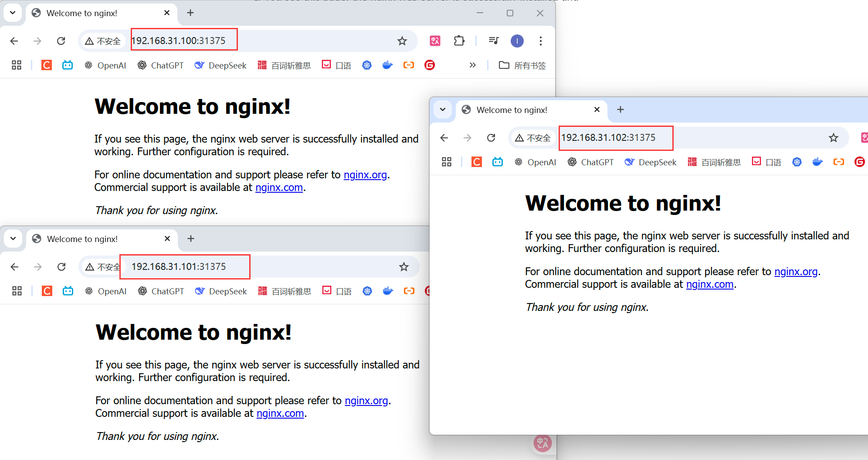
Task: Open nginx.com link in 192.168.31.100 window
Action: pos(279,187)
